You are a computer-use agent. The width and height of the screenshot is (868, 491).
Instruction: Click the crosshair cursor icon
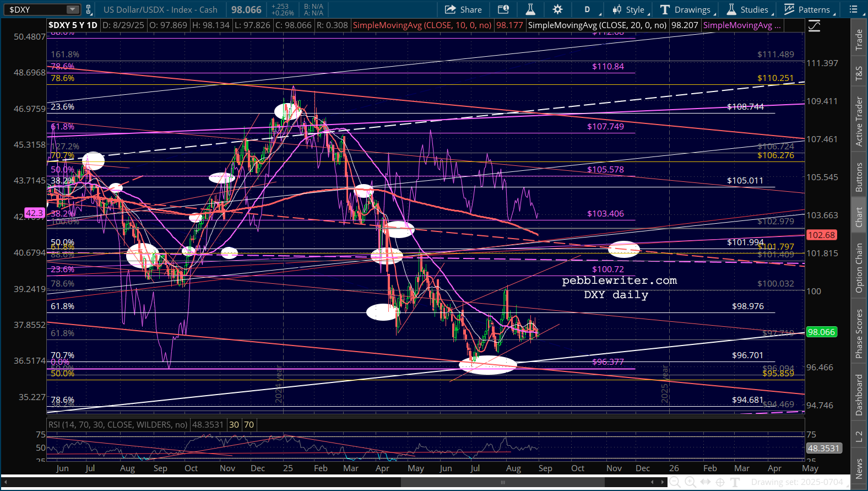(x=720, y=482)
